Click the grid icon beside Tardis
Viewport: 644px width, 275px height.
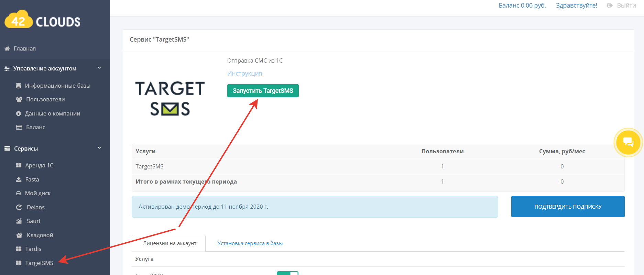[19, 249]
